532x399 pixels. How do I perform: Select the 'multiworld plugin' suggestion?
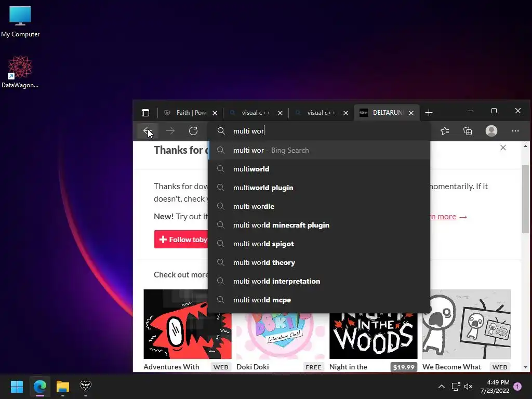click(x=319, y=188)
